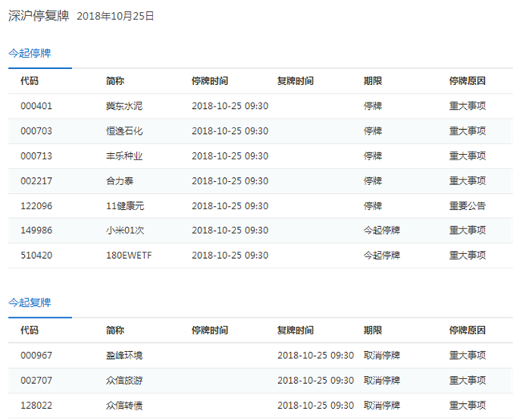Image resolution: width=513 pixels, height=420 pixels.
Task: Select the 合力泰 stock name
Action: (x=119, y=181)
